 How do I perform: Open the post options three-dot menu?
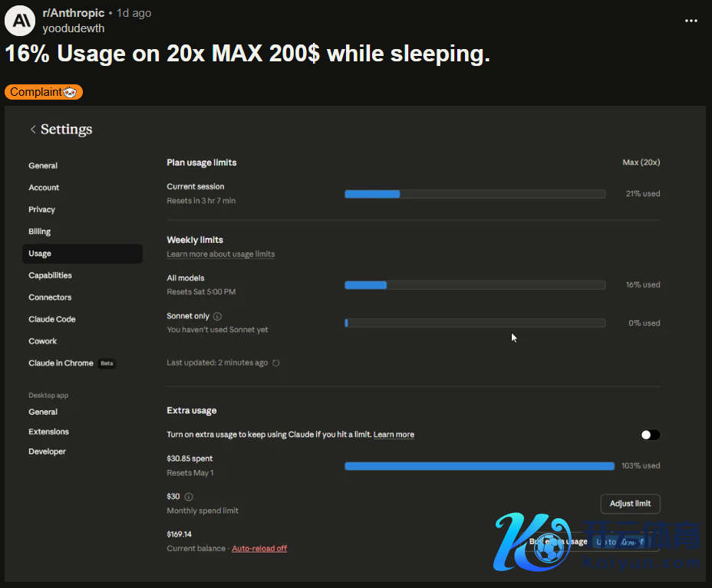pyautogui.click(x=691, y=21)
